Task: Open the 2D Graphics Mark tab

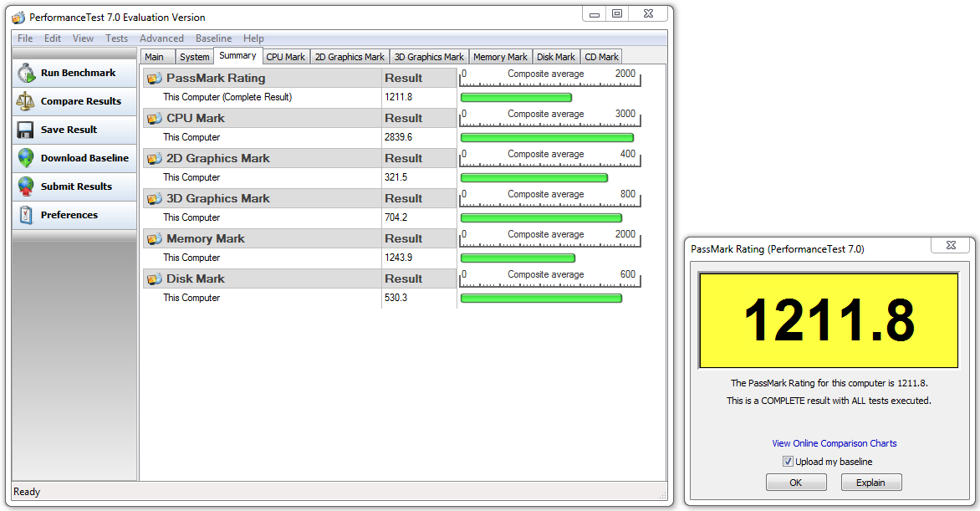Action: pos(350,56)
